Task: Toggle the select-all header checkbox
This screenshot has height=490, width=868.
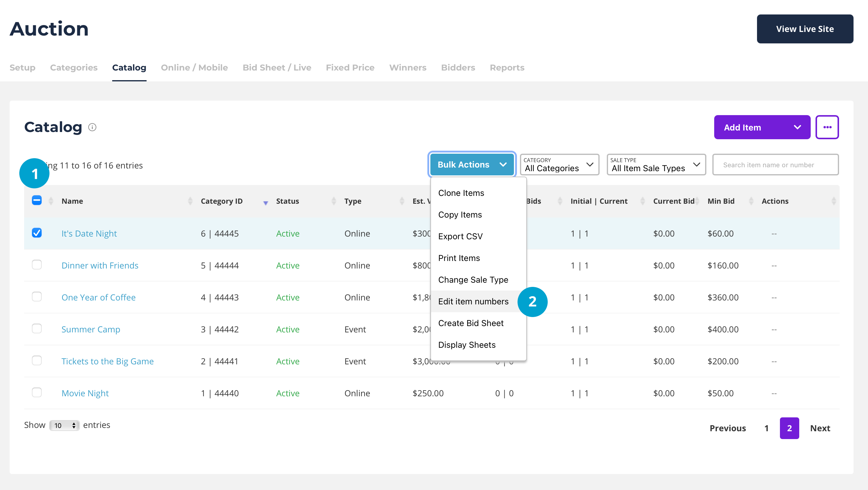Action: coord(37,200)
